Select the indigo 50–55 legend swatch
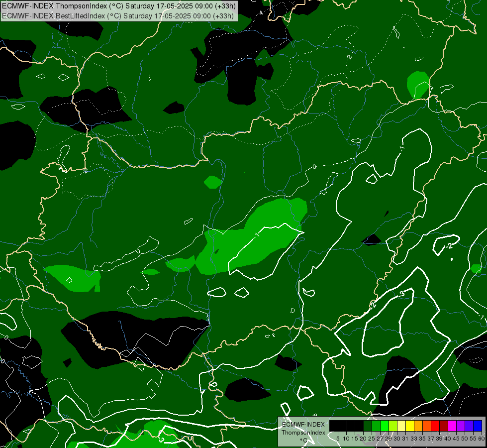 pyautogui.click(x=469, y=426)
